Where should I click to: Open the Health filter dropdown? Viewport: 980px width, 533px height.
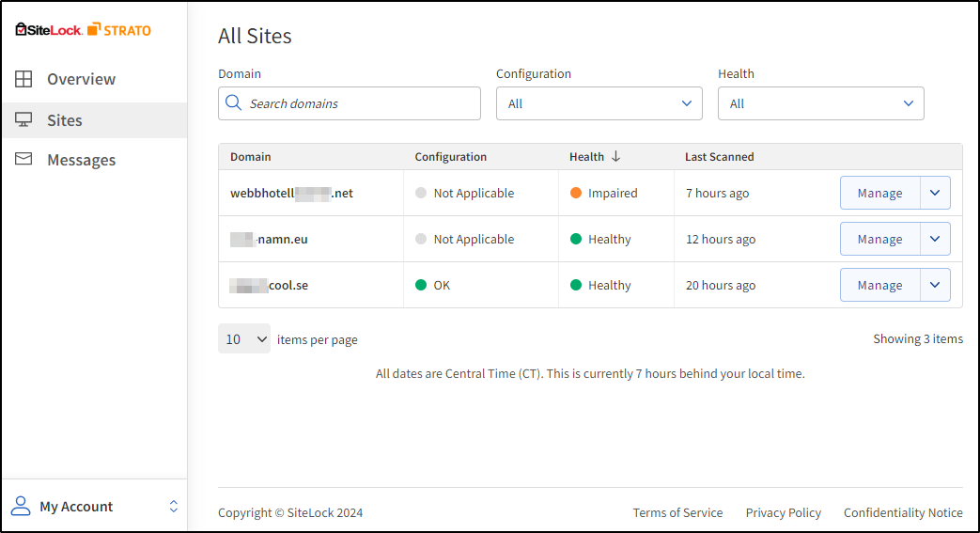820,103
